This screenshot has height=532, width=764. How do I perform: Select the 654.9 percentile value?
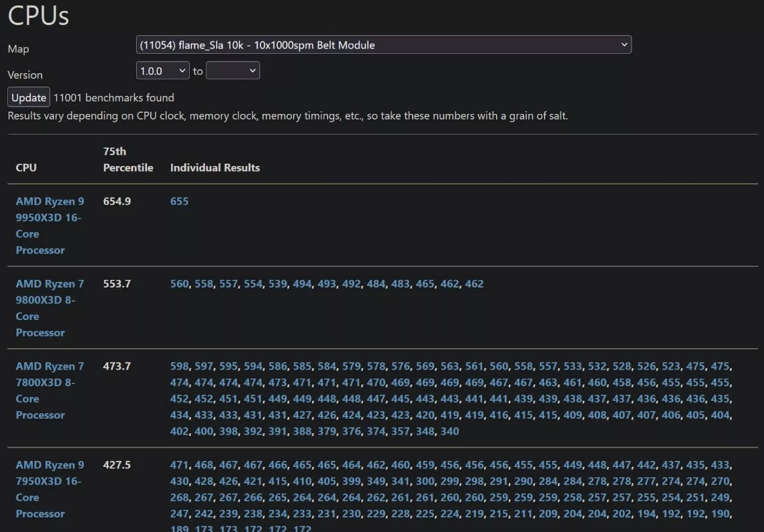coord(117,201)
